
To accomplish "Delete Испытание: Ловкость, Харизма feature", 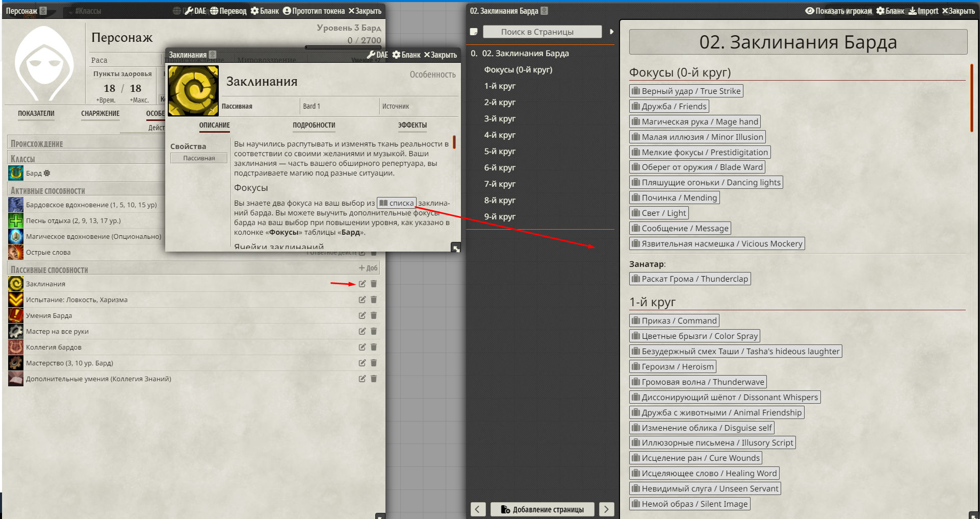I will tap(373, 300).
